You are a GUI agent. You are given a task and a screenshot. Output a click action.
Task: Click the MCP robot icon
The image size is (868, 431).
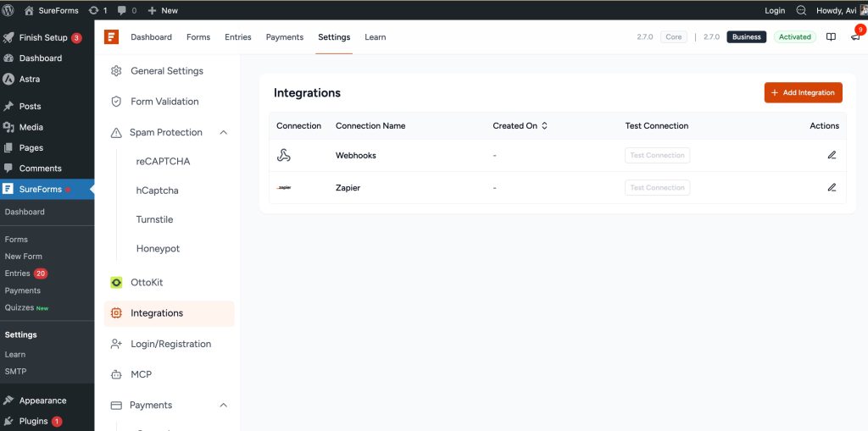[x=116, y=374]
